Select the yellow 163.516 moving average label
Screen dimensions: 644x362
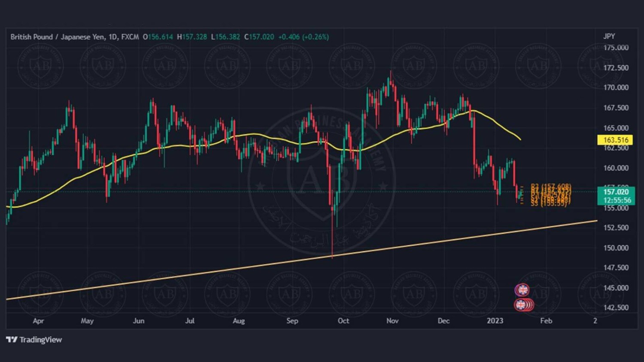[615, 140]
